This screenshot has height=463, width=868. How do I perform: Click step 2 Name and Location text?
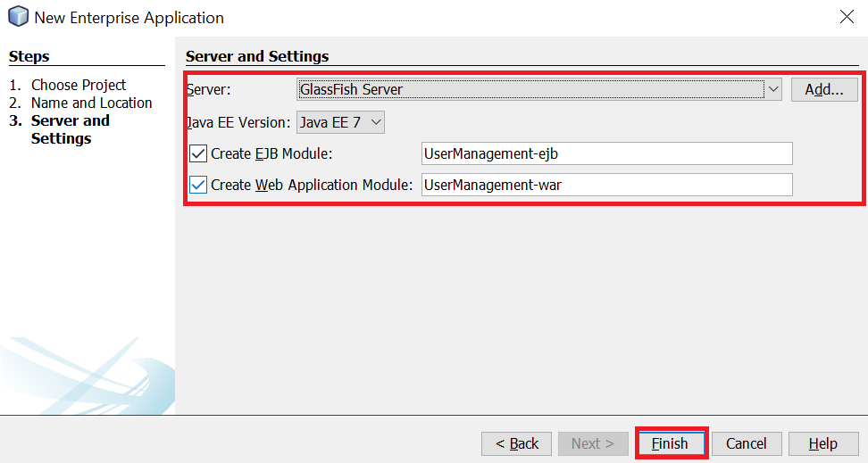pos(91,103)
